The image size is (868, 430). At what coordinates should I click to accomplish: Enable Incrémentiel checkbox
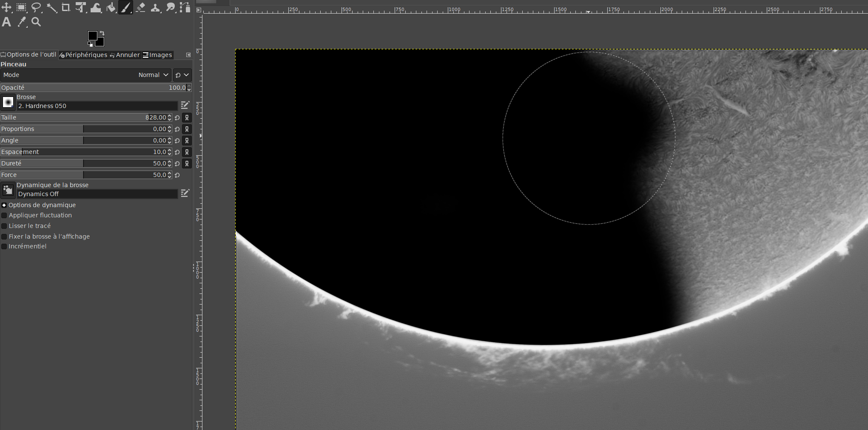click(x=4, y=246)
